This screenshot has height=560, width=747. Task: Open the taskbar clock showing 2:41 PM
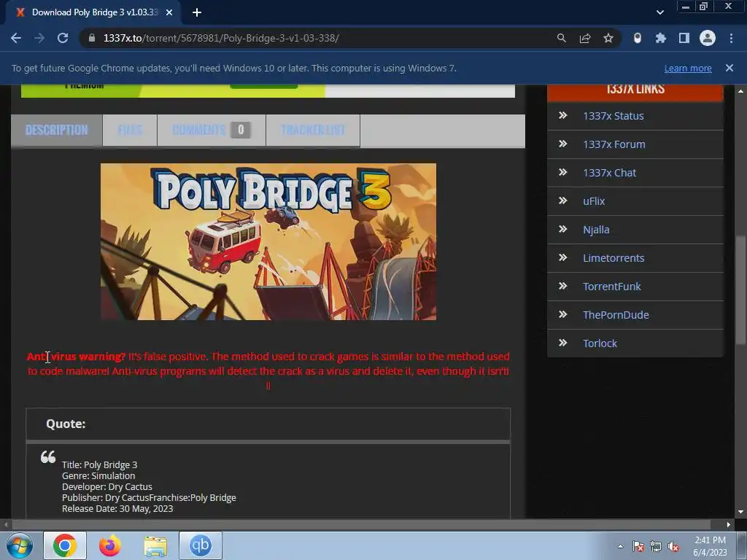point(710,546)
